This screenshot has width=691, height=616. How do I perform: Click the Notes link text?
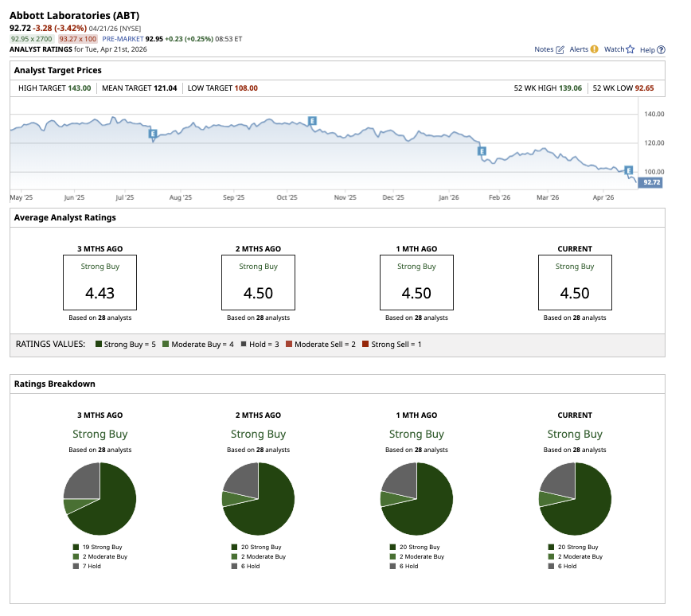tap(544, 49)
